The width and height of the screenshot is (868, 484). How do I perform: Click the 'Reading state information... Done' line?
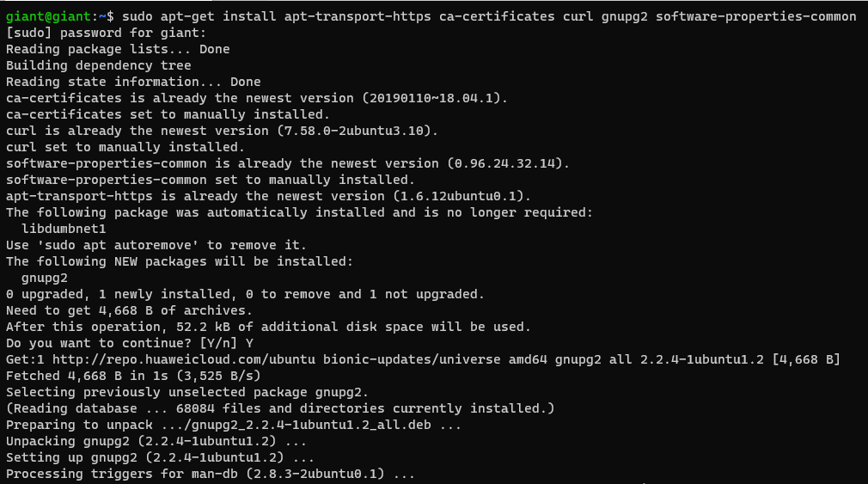point(133,82)
